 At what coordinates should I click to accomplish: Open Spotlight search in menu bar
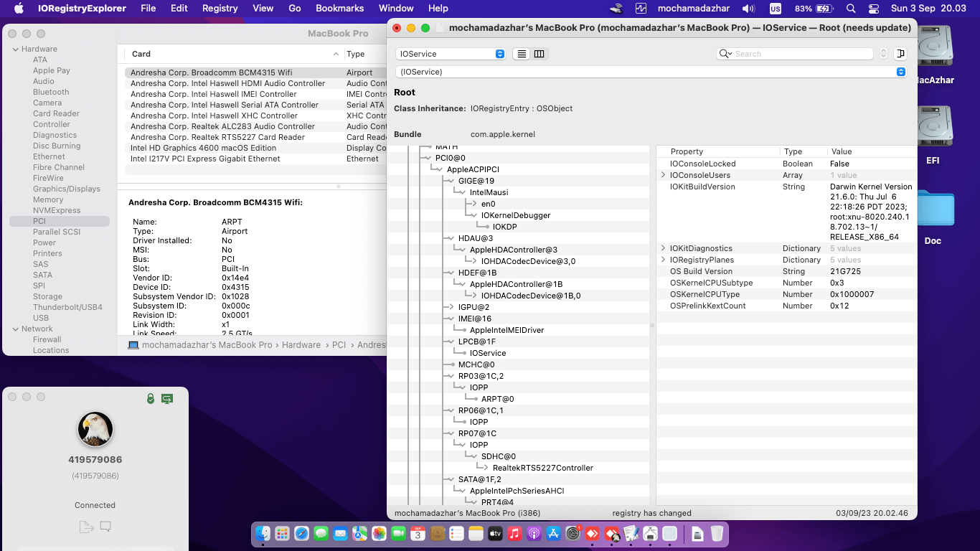[x=851, y=9]
